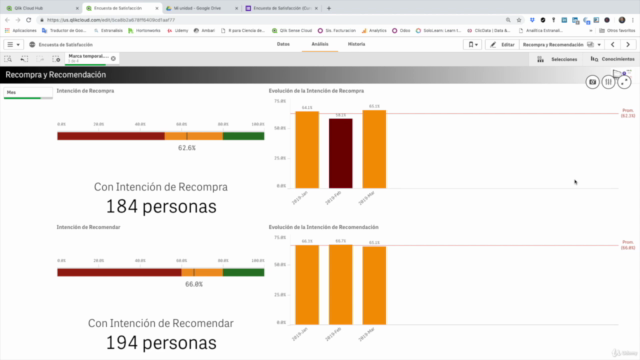Clear all selections
The width and height of the screenshot is (640, 360).
pos(56,59)
